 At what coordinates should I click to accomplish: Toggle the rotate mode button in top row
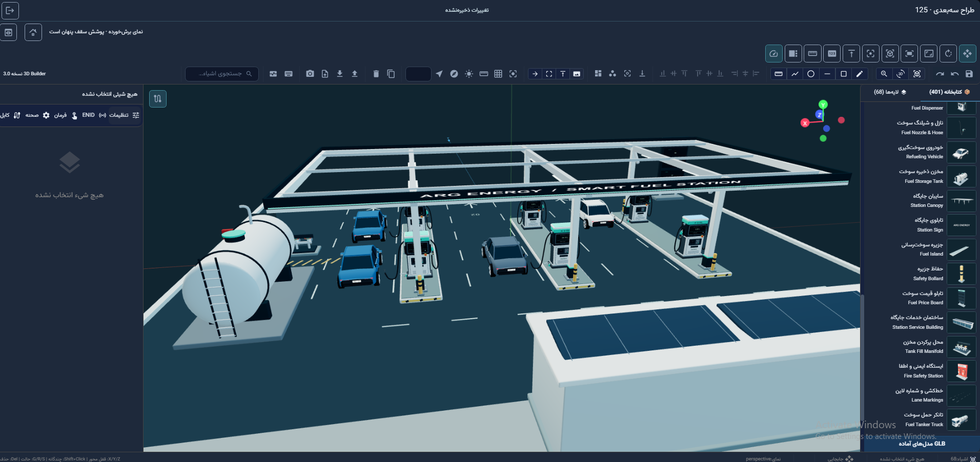[948, 53]
